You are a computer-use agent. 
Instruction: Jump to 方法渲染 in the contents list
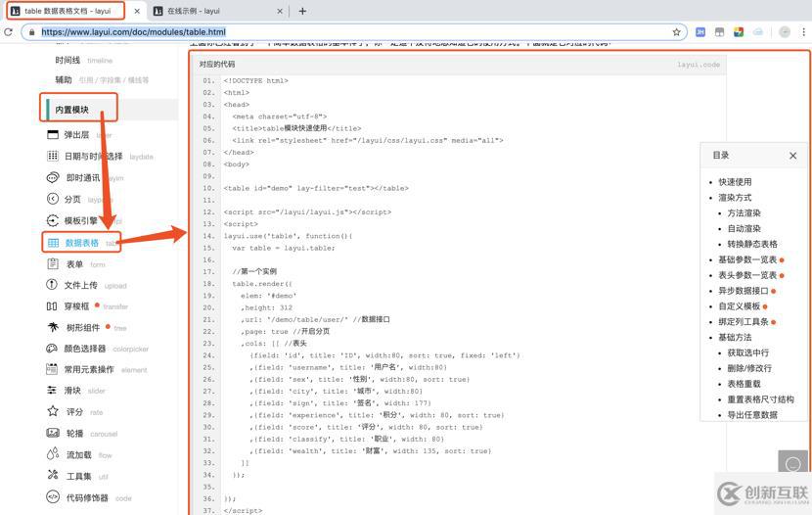pos(744,212)
